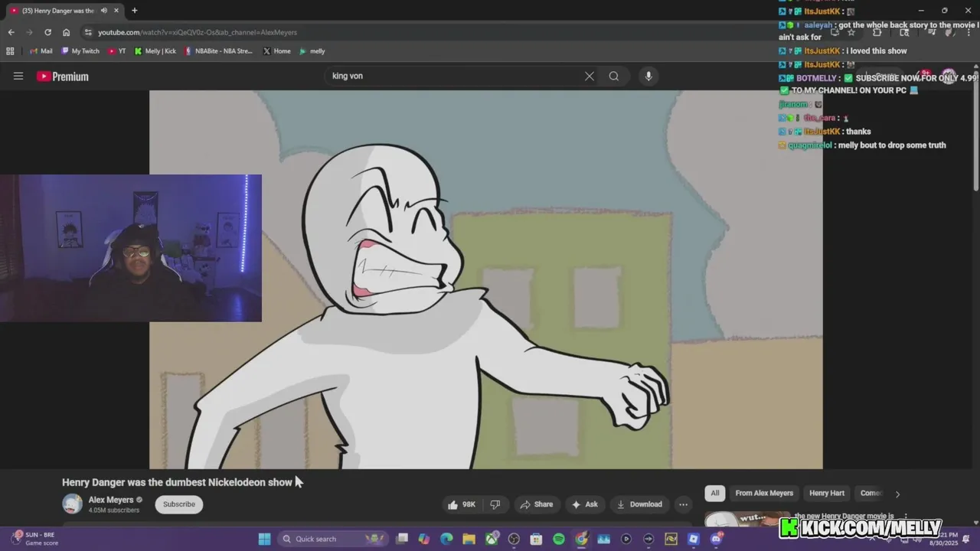Open the YT bookmark
This screenshot has width=980, height=551.
[x=117, y=51]
